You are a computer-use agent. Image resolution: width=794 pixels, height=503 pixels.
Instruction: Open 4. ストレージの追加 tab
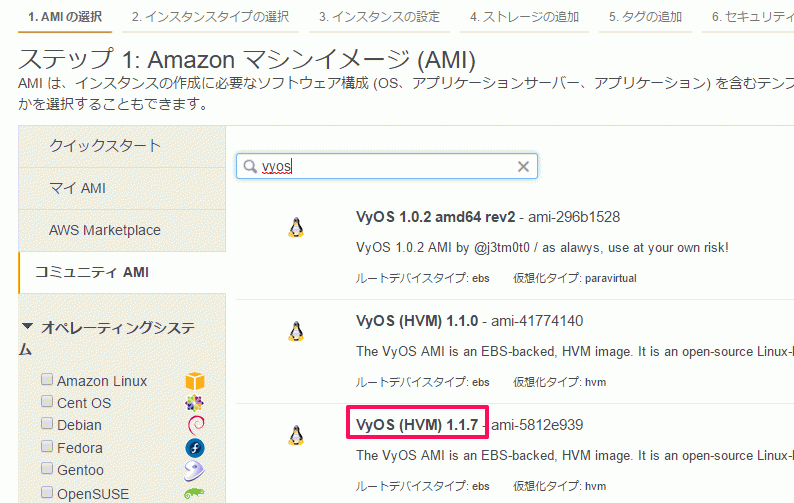point(524,17)
